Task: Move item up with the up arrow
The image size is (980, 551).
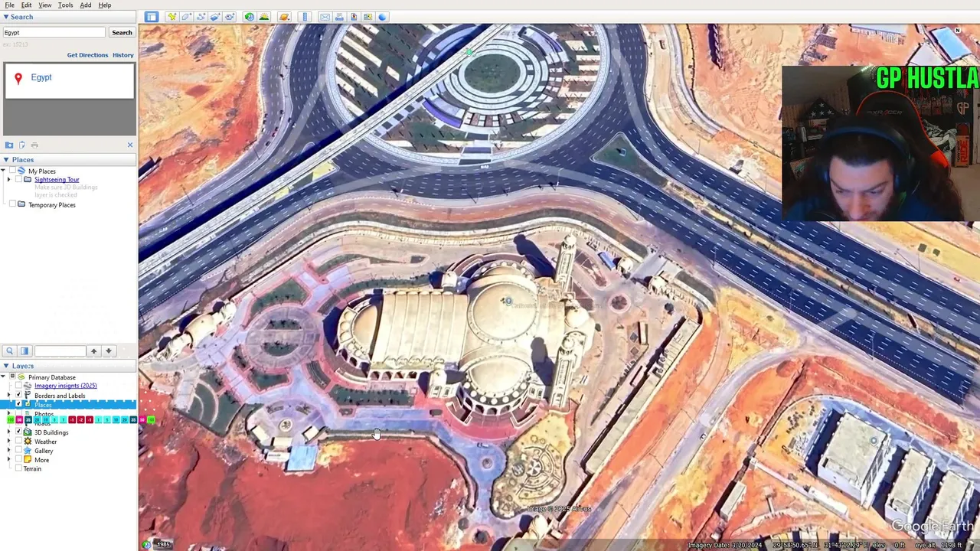Action: click(x=93, y=350)
